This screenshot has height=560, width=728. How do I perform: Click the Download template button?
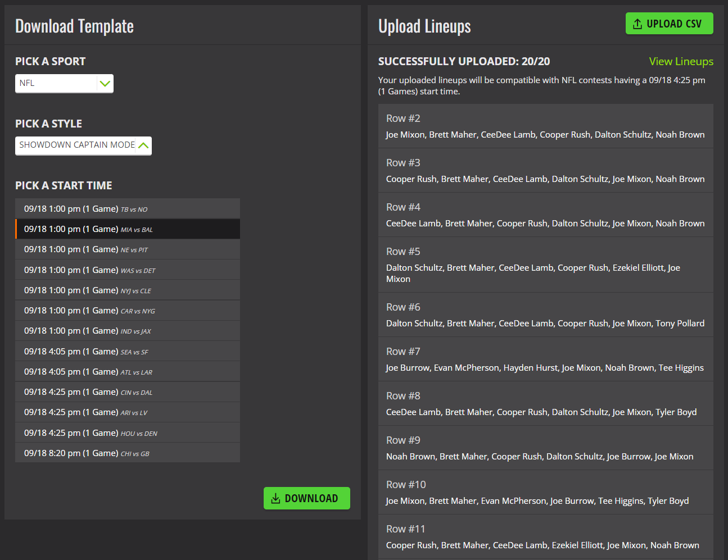tap(306, 498)
